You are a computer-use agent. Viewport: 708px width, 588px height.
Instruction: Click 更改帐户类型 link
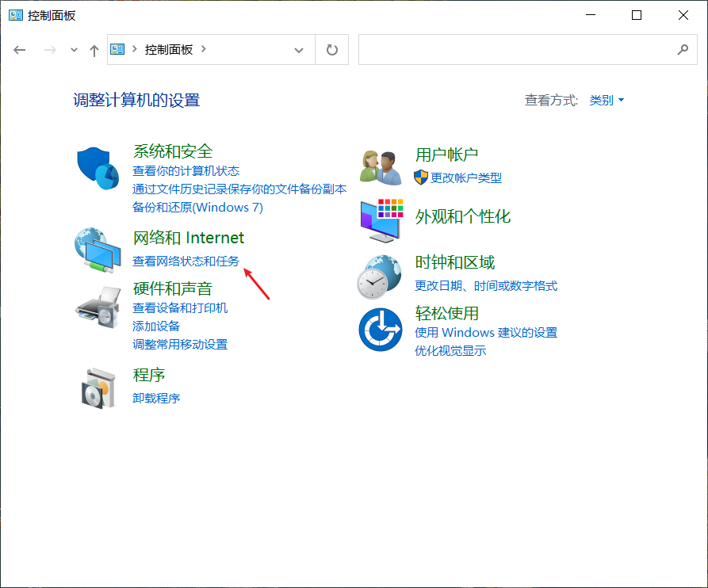coord(466,178)
